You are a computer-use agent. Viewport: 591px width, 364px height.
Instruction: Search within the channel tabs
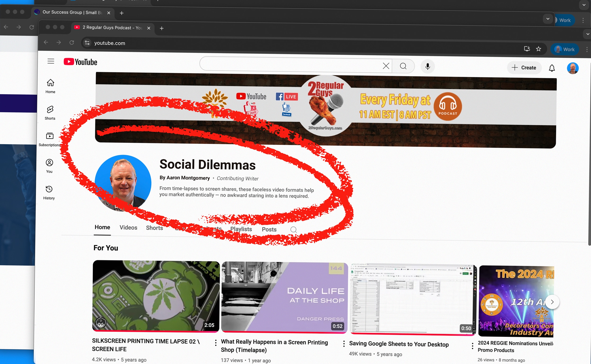[293, 230]
